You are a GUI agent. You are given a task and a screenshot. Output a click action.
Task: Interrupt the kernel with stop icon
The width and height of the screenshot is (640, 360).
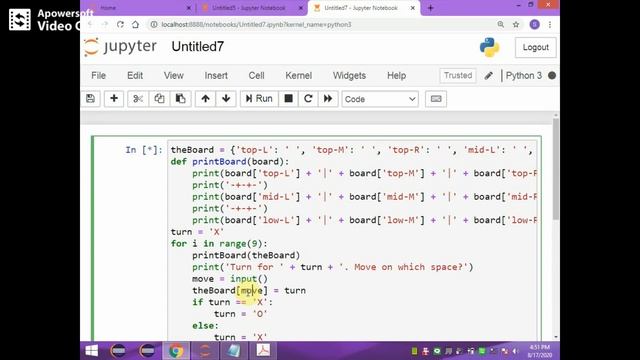[x=289, y=99]
